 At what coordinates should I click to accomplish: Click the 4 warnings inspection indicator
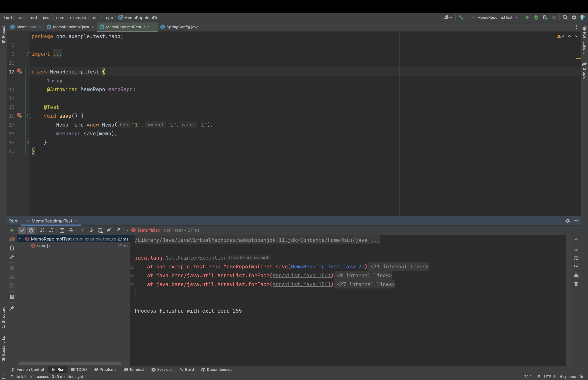pos(561,36)
